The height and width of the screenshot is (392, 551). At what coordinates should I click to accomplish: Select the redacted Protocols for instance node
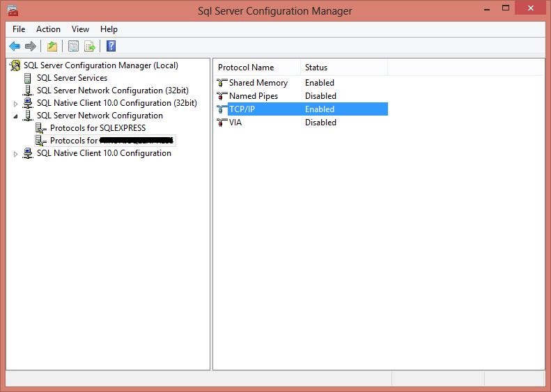click(x=111, y=141)
